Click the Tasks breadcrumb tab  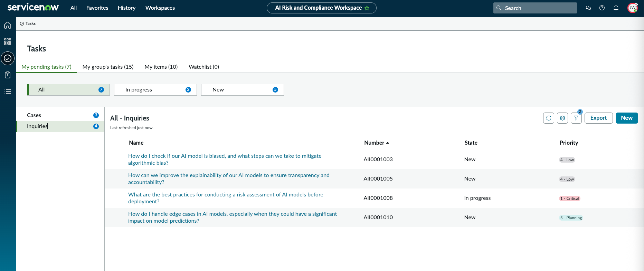tap(28, 23)
